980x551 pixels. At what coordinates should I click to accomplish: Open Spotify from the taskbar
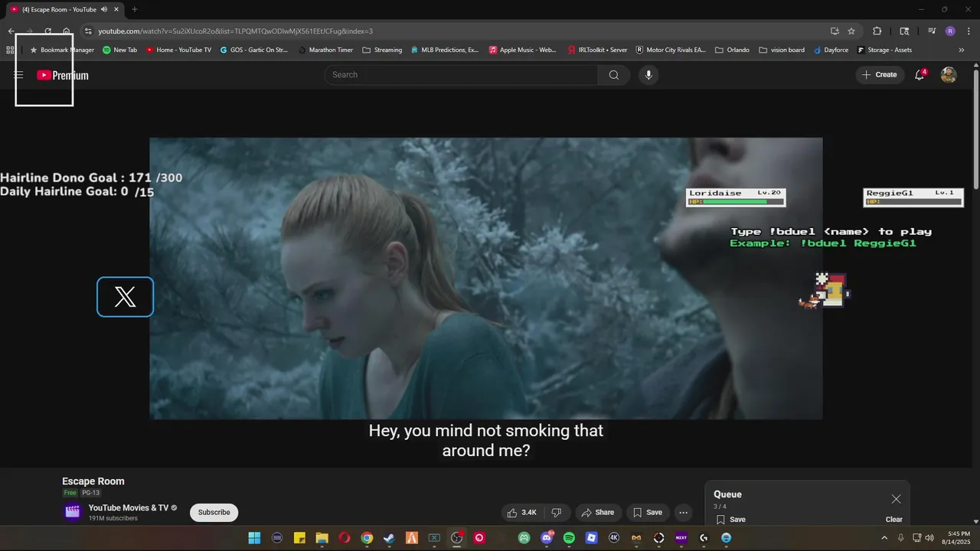[x=569, y=538]
